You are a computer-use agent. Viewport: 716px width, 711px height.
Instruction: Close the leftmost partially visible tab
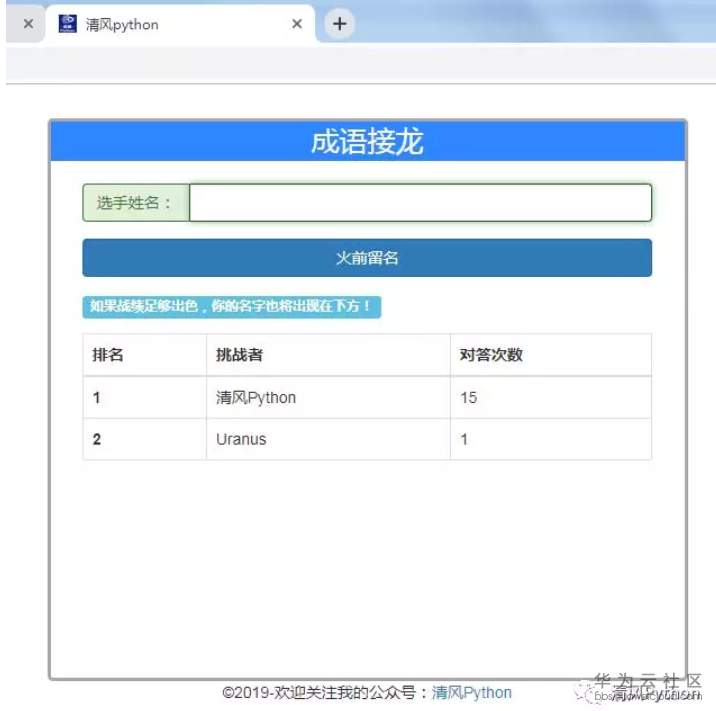coord(28,24)
